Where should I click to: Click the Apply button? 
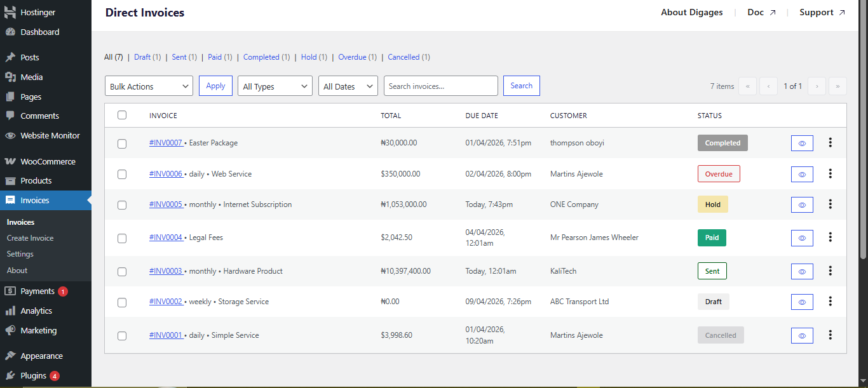pyautogui.click(x=215, y=86)
